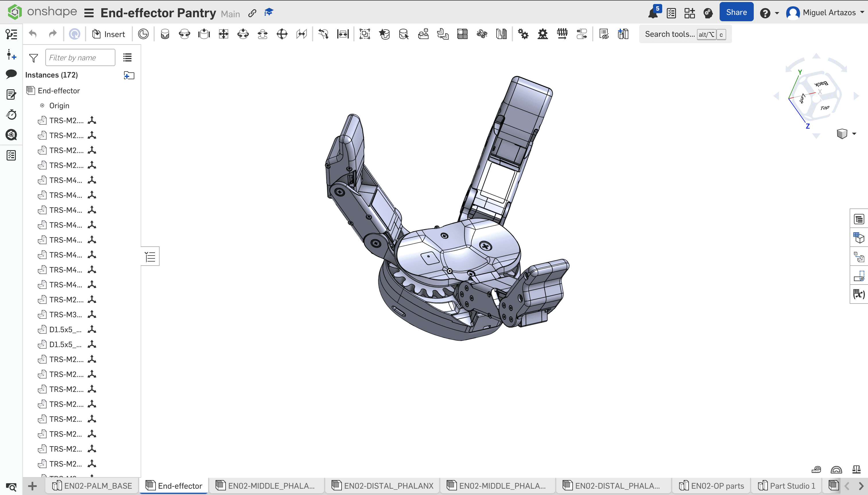This screenshot has height=495, width=868.
Task: Select the Fastened mate tool
Action: 165,34
